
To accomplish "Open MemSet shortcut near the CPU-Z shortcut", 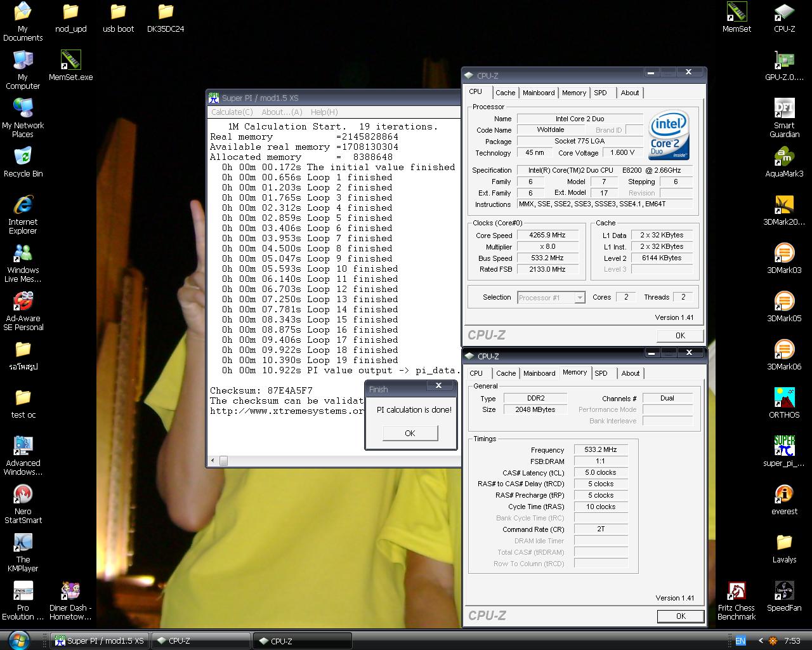I will (737, 18).
